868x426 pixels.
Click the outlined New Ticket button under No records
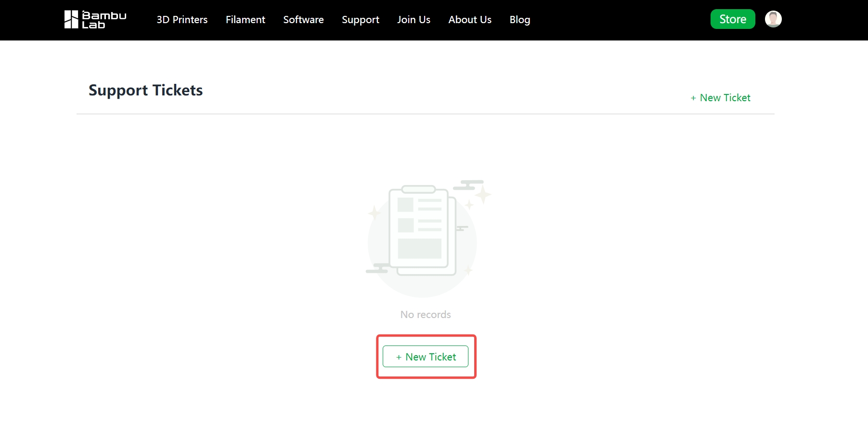click(x=426, y=357)
